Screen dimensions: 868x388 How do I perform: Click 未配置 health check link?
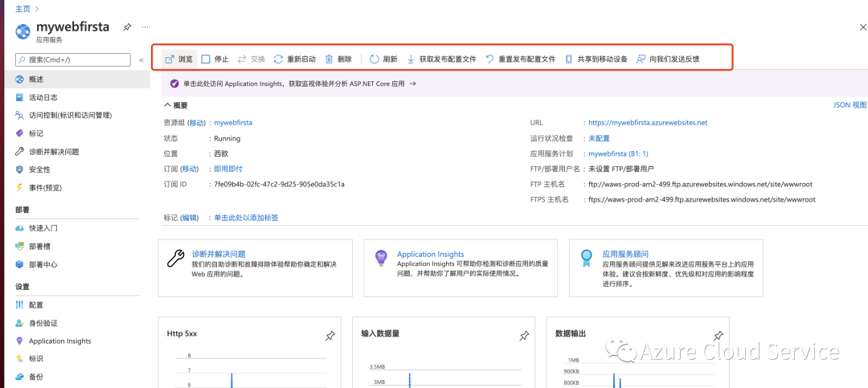pyautogui.click(x=599, y=138)
